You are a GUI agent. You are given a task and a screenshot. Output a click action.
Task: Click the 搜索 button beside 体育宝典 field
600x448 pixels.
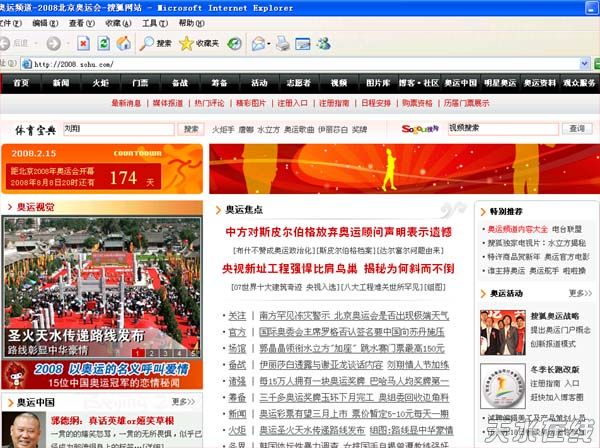[x=190, y=129]
